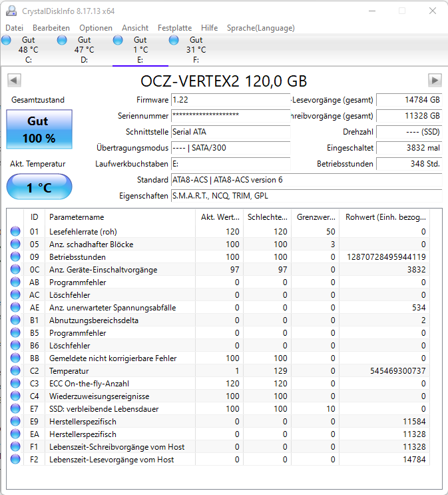Click the Gut 100 % health status button
Viewport: 448px width, 495px height.
click(x=39, y=129)
